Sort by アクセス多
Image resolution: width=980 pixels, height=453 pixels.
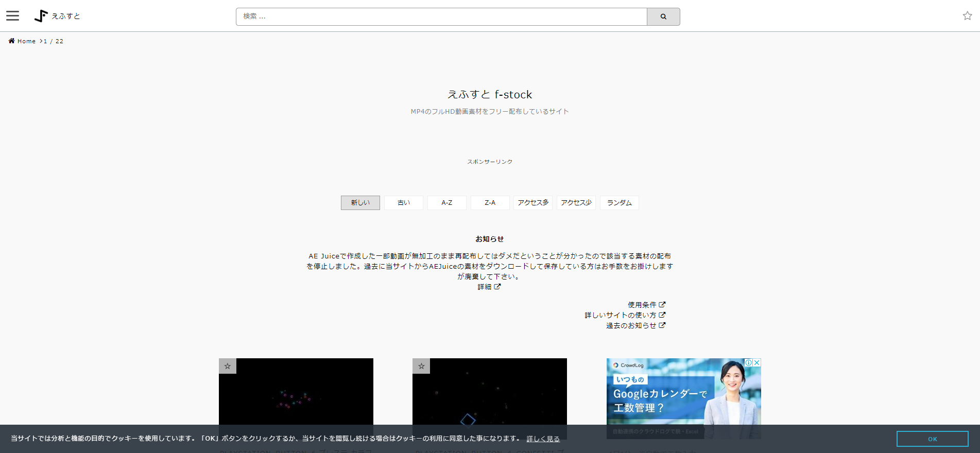tap(533, 203)
